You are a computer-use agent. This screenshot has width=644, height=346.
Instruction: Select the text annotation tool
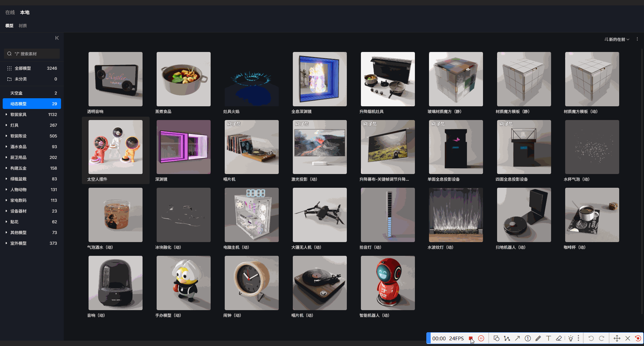click(548, 338)
